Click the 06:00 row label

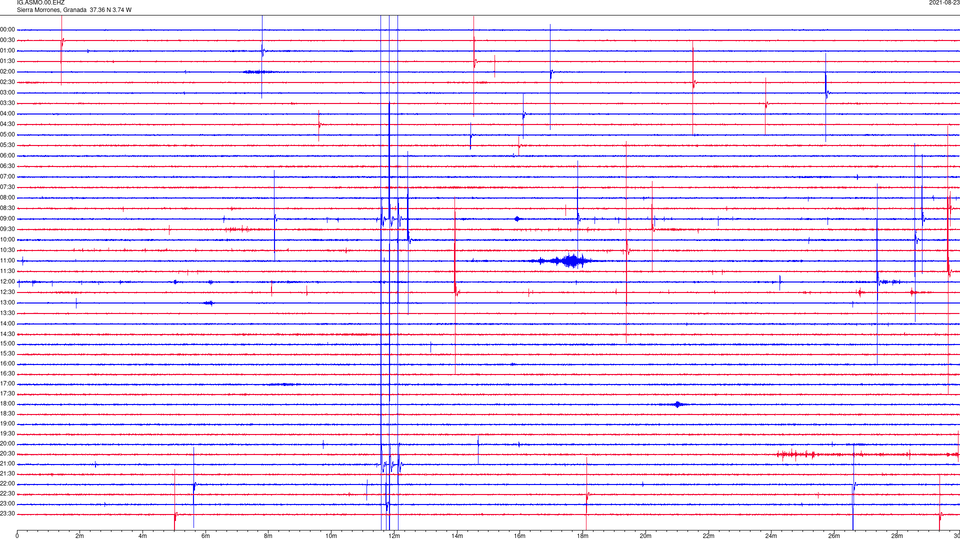coord(8,156)
